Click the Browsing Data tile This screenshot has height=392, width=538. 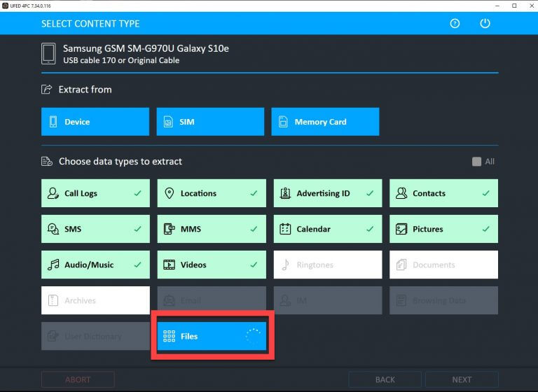pos(443,300)
